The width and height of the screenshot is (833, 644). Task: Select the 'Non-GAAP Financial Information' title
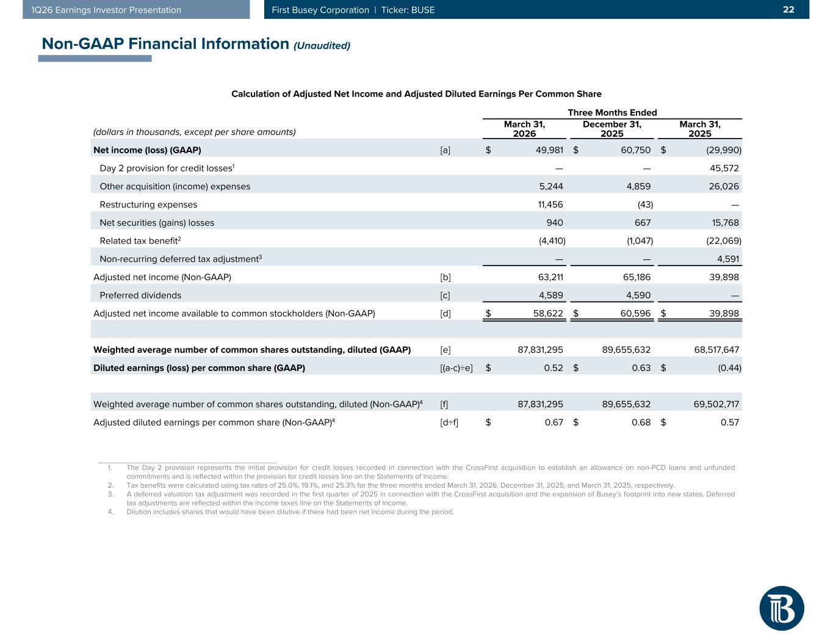[165, 44]
